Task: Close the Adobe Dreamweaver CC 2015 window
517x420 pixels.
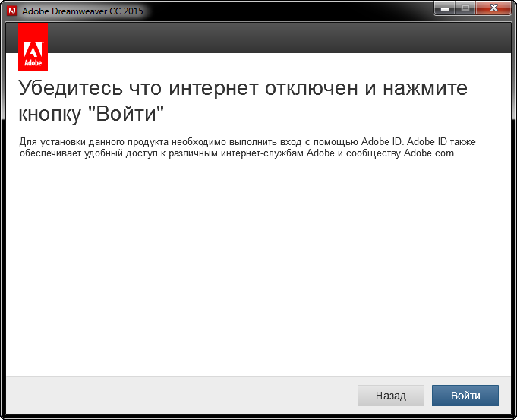Action: coord(493,8)
